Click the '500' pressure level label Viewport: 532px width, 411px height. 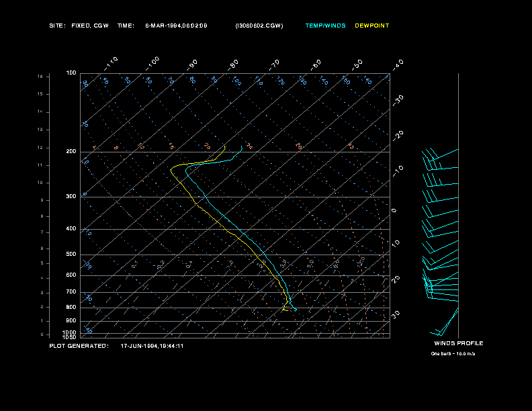(71, 254)
